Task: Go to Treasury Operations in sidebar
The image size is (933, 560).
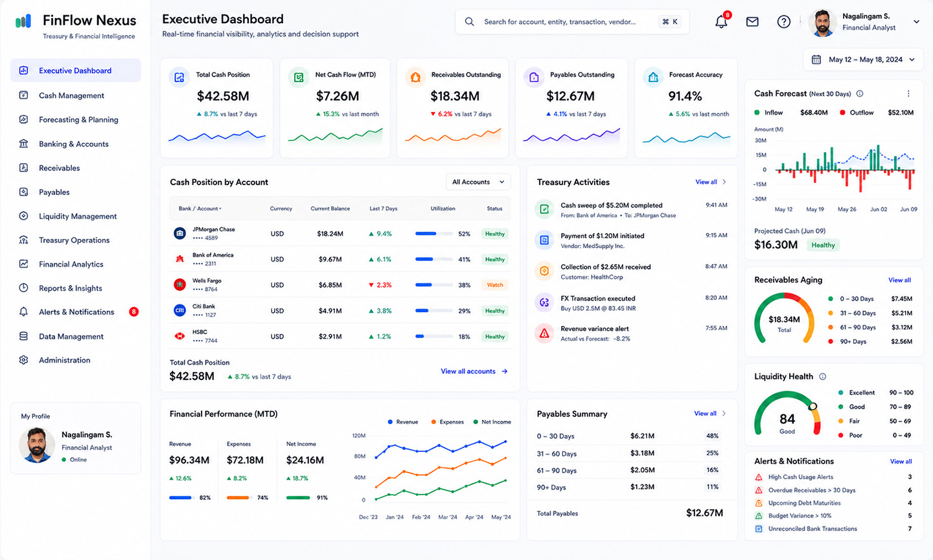Action: click(75, 240)
